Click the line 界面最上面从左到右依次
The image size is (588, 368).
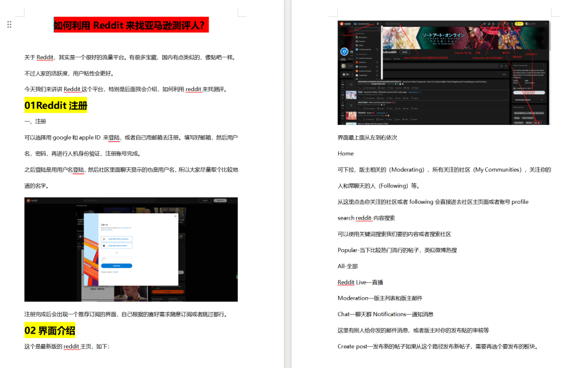point(367,138)
